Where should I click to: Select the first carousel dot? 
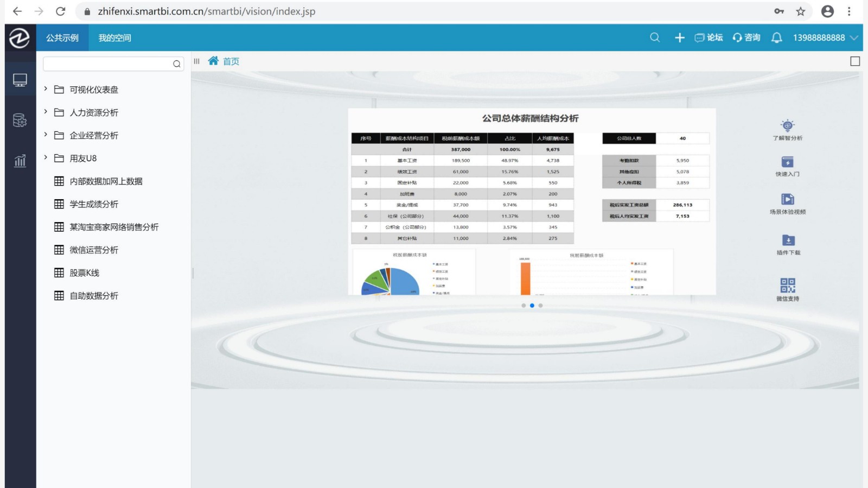point(524,306)
